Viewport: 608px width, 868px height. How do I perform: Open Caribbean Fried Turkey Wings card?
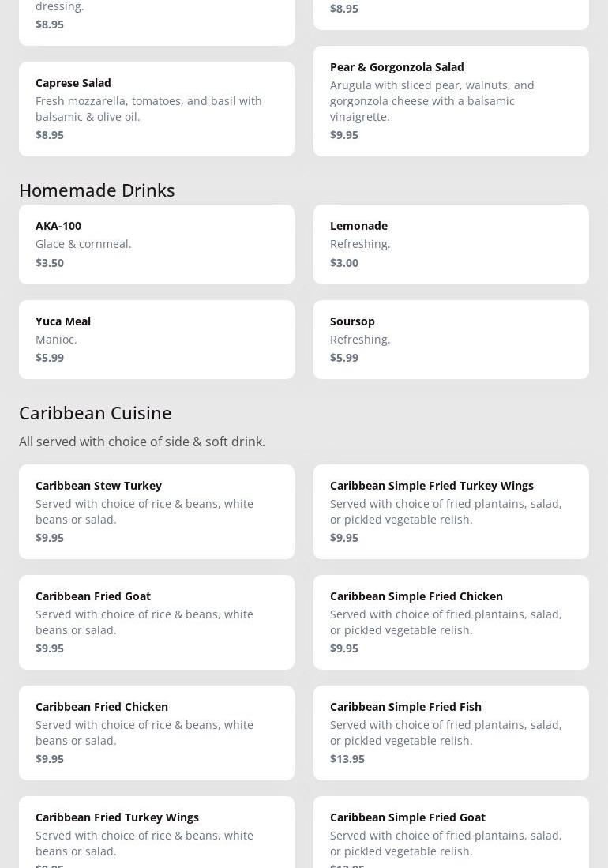[x=156, y=833]
